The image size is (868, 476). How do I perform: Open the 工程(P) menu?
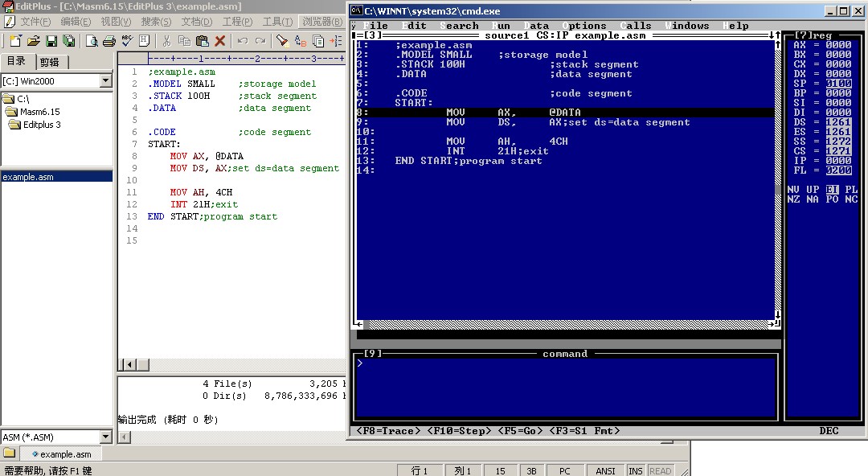coord(237,22)
